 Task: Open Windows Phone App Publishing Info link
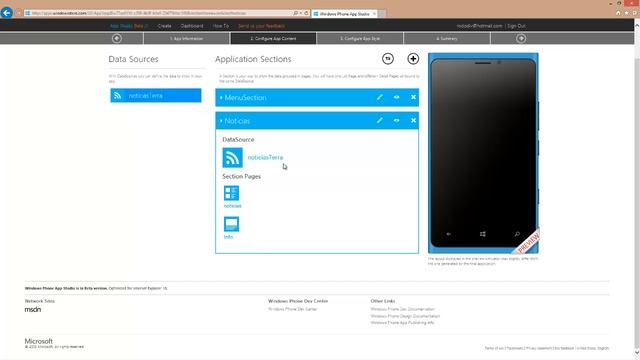coord(402,322)
